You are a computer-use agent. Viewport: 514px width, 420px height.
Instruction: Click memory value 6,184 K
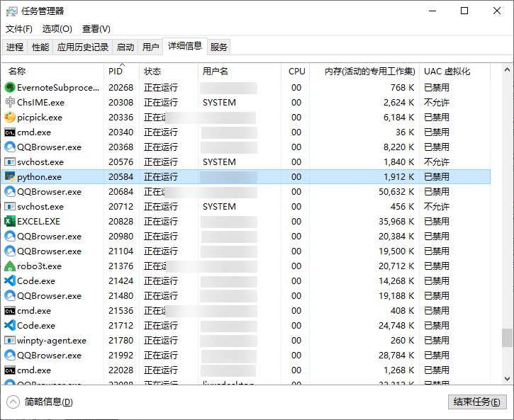click(x=399, y=118)
